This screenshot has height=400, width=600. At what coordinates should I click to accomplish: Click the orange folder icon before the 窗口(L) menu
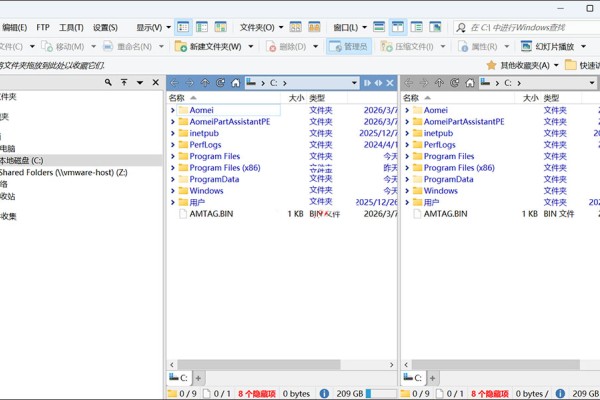coord(314,27)
